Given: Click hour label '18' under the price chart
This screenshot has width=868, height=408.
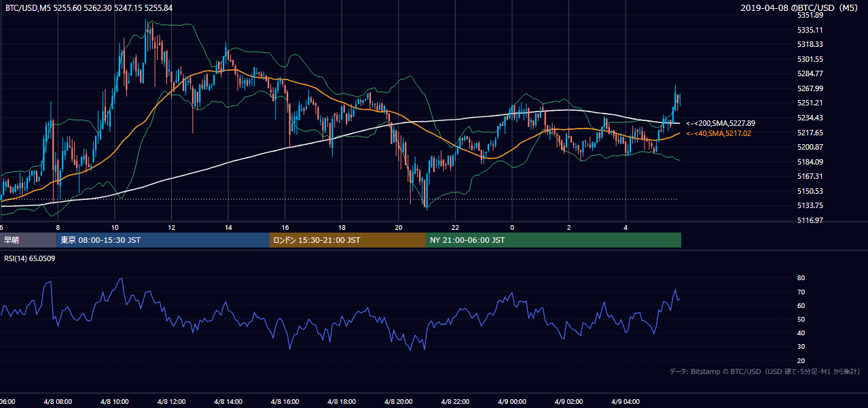Looking at the screenshot, I should click(342, 227).
